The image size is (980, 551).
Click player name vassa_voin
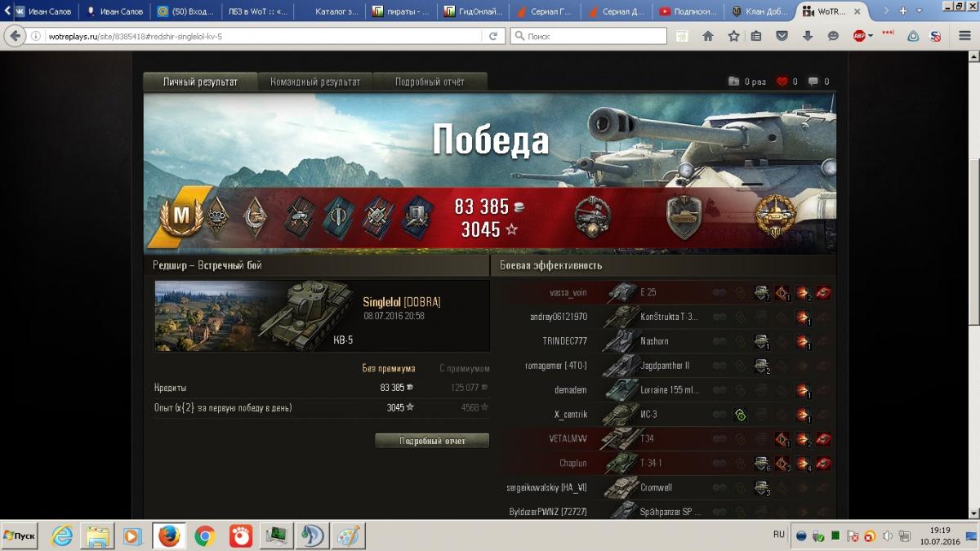tap(568, 292)
